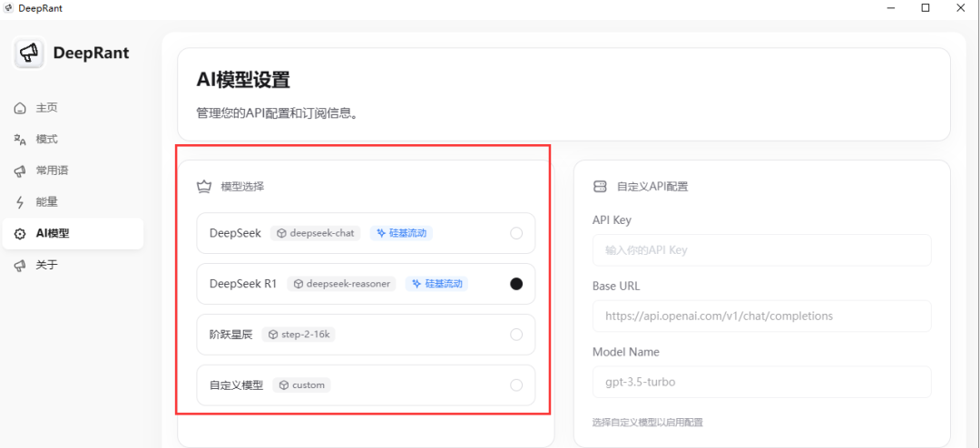Click the 选择自定义模型以启用配置 hint text
This screenshot has width=980, height=448.
pyautogui.click(x=648, y=423)
